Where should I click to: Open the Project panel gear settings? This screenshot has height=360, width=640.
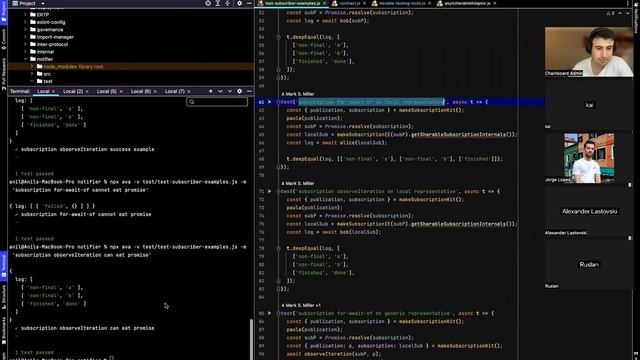(240, 3)
